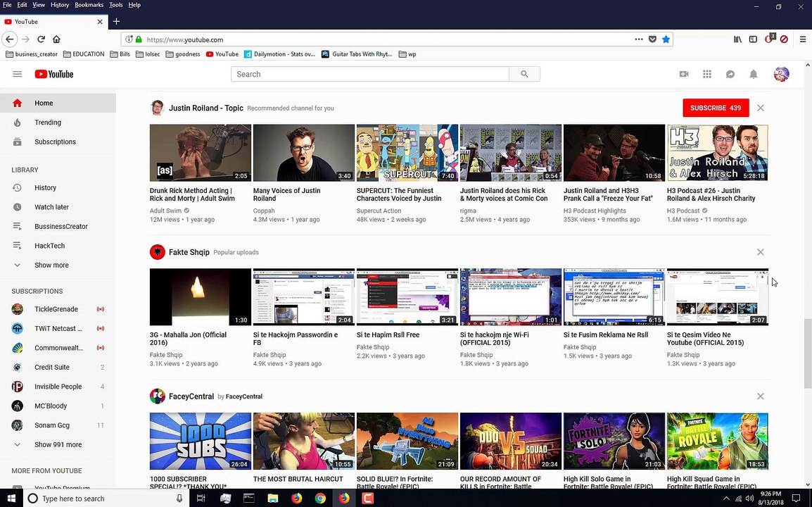Open Invisible People subscription
The image size is (812, 507).
click(x=58, y=386)
